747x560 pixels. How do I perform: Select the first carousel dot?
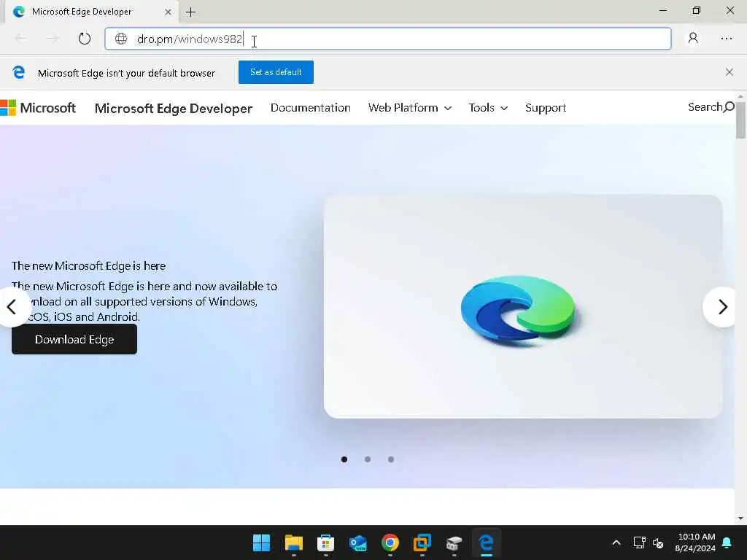[x=344, y=459]
